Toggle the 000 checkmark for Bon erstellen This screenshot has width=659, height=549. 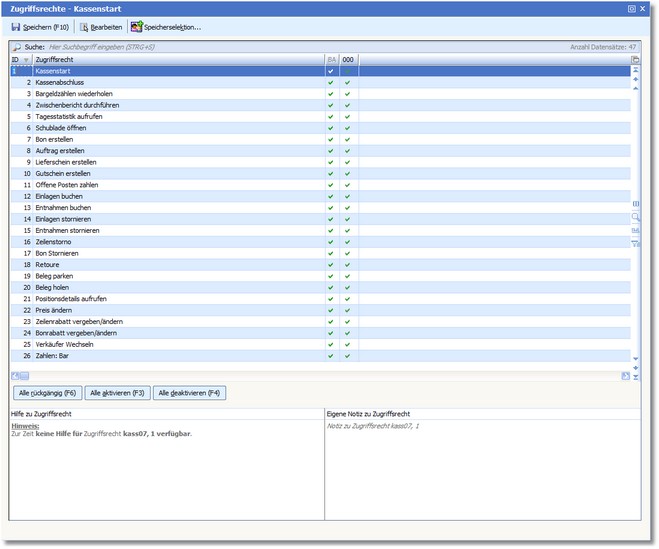[x=347, y=139]
